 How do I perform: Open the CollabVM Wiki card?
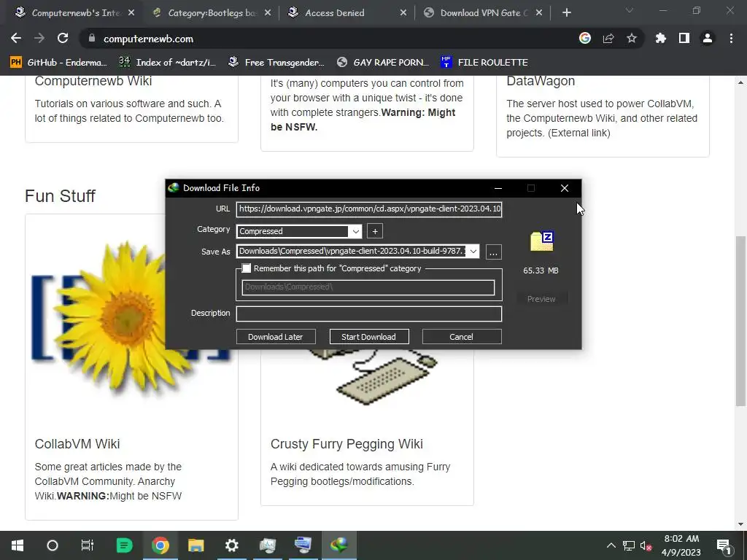[131, 367]
